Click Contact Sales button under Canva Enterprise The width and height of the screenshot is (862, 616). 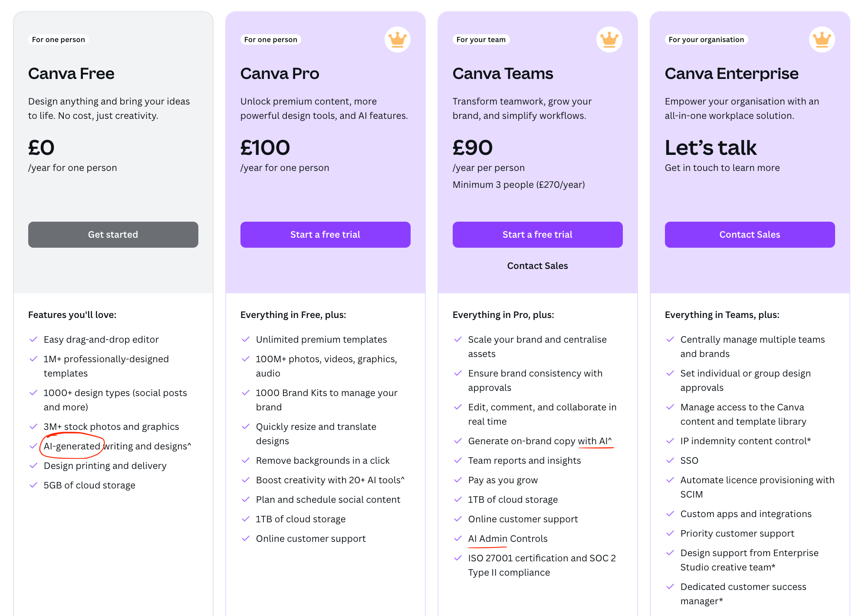pos(750,235)
